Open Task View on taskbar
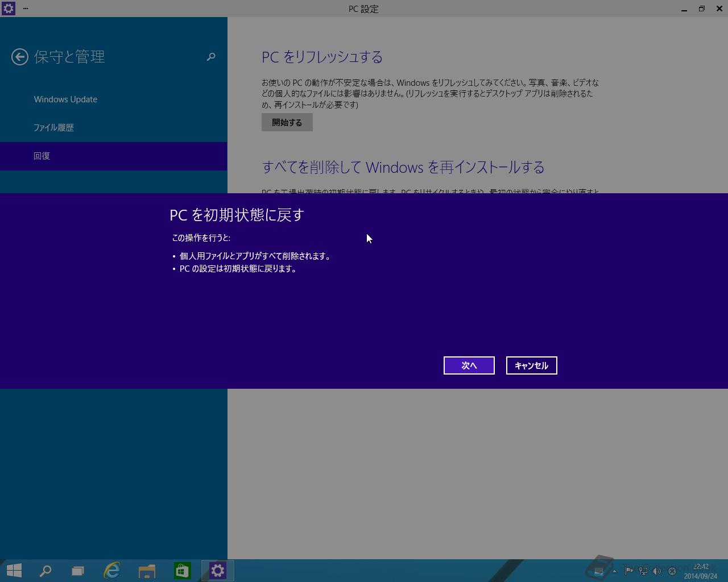728x582 pixels. pos(78,571)
